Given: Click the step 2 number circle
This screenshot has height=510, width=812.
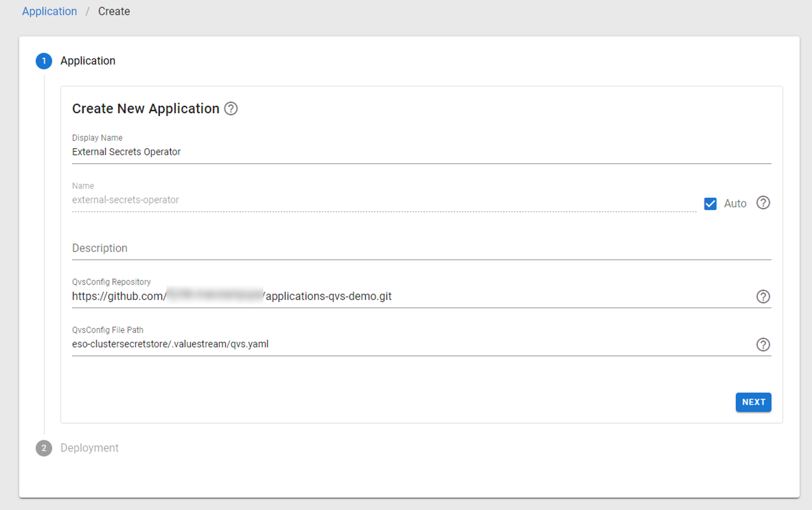Looking at the screenshot, I should pos(44,448).
